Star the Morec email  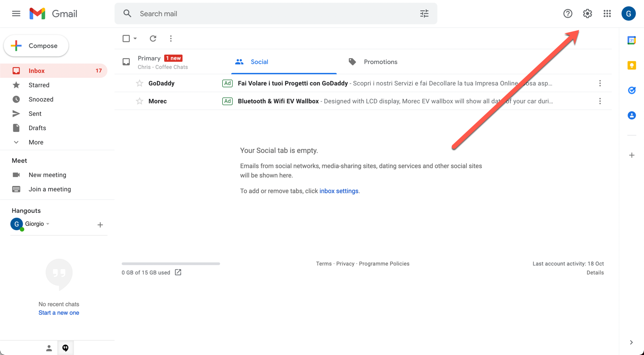(x=140, y=101)
